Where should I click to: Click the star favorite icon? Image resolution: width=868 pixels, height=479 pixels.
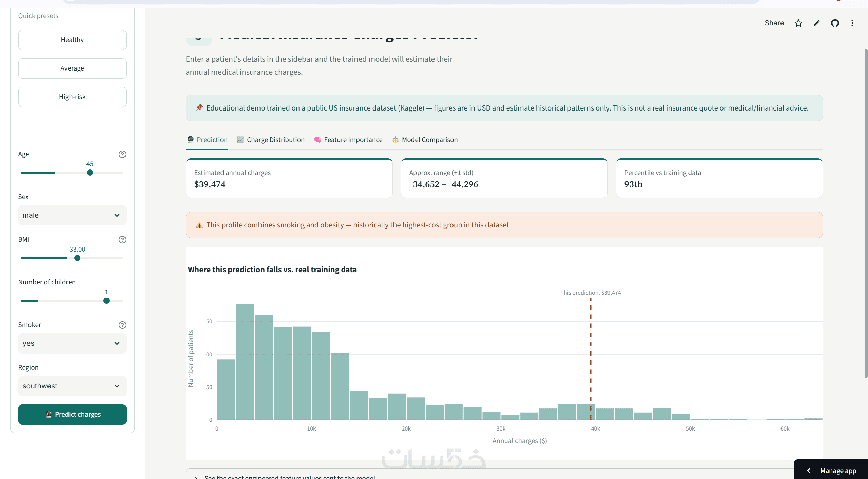798,23
